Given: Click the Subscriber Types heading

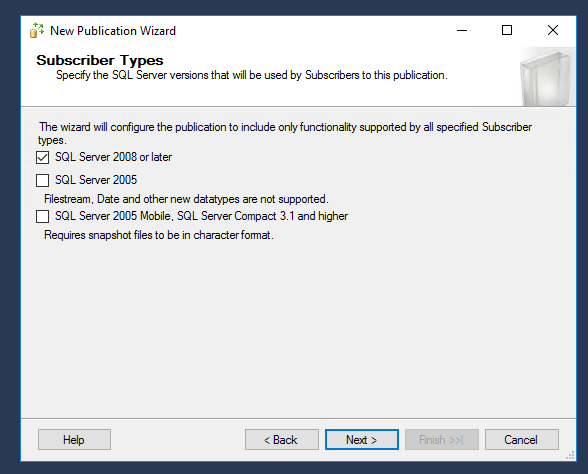Looking at the screenshot, I should [100, 60].
